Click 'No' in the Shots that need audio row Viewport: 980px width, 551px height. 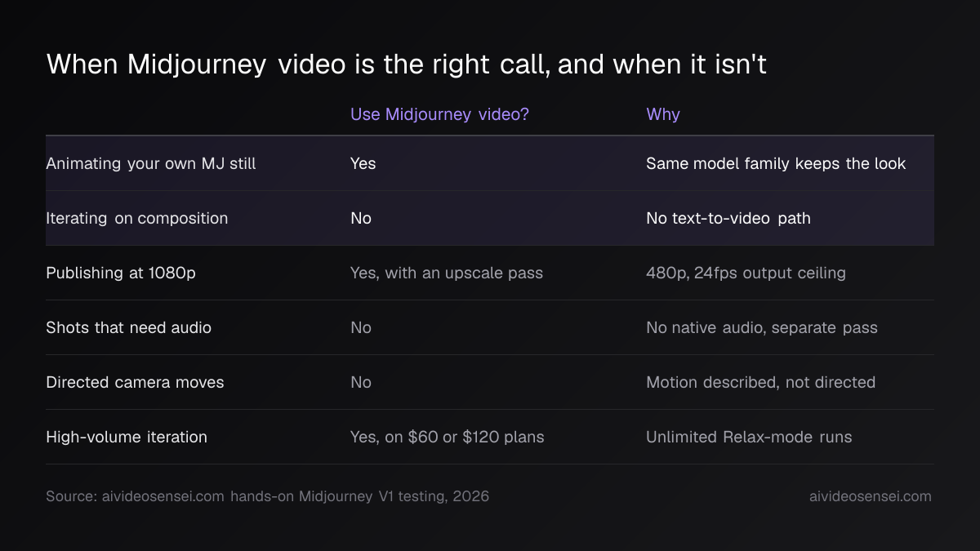click(360, 327)
